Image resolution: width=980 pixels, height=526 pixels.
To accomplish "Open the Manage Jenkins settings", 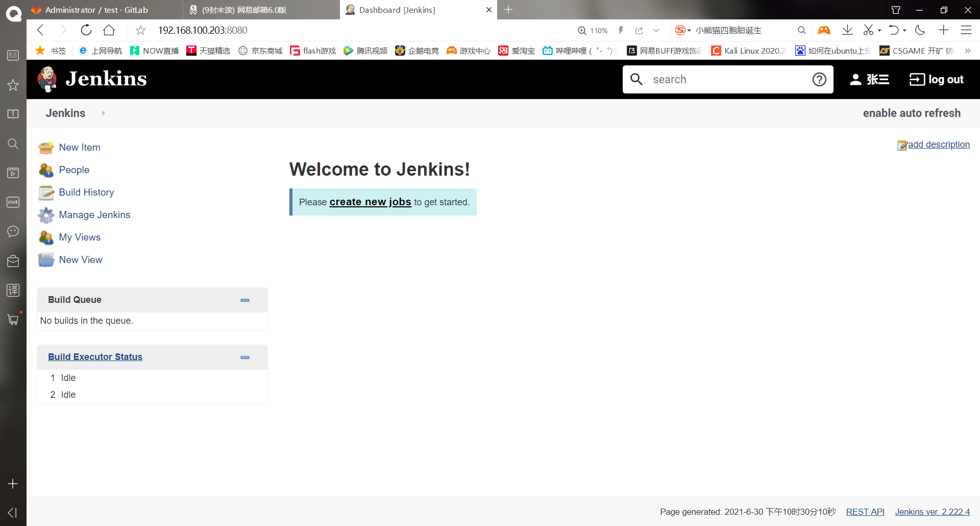I will coord(94,214).
